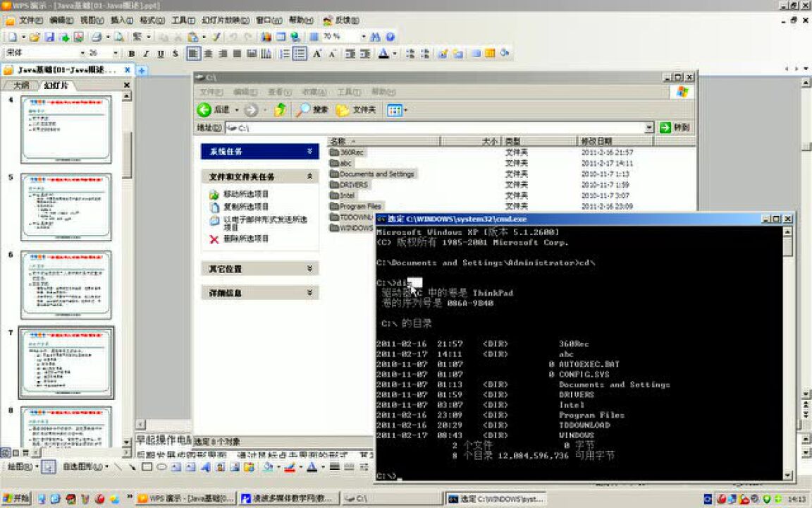Open Search in the Explorer toolbar
The image size is (812, 508).
[x=312, y=109]
